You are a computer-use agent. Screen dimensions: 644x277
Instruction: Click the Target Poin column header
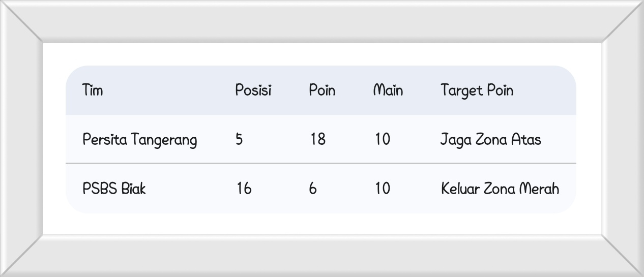click(x=477, y=90)
